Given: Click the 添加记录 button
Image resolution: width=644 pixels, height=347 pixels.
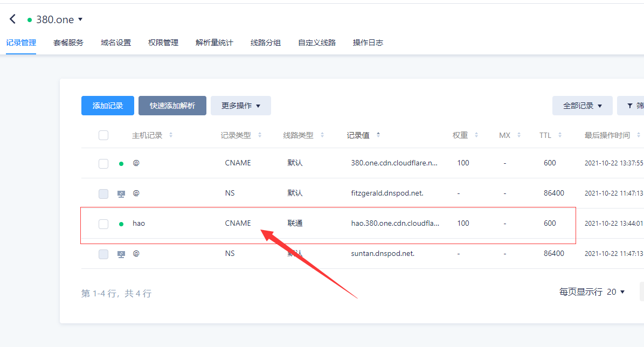Looking at the screenshot, I should tap(108, 106).
